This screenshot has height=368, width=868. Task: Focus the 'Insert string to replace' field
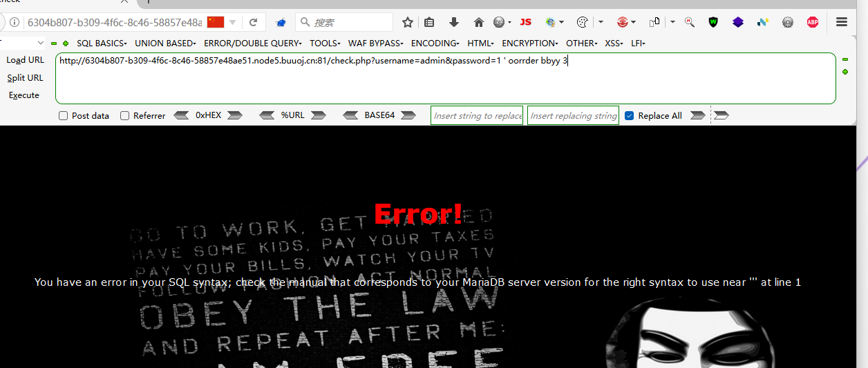pos(477,115)
